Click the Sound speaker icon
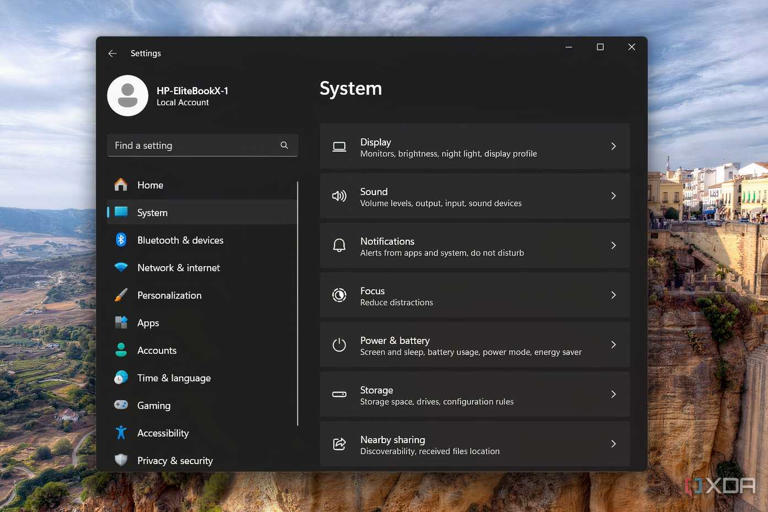 pyautogui.click(x=339, y=196)
